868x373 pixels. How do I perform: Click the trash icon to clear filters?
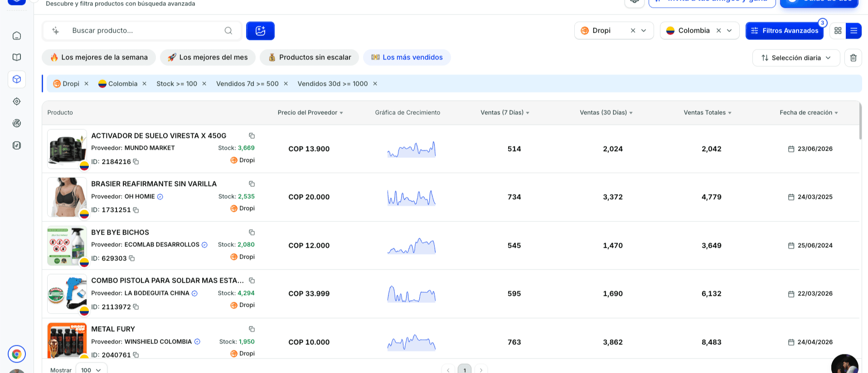tap(853, 58)
